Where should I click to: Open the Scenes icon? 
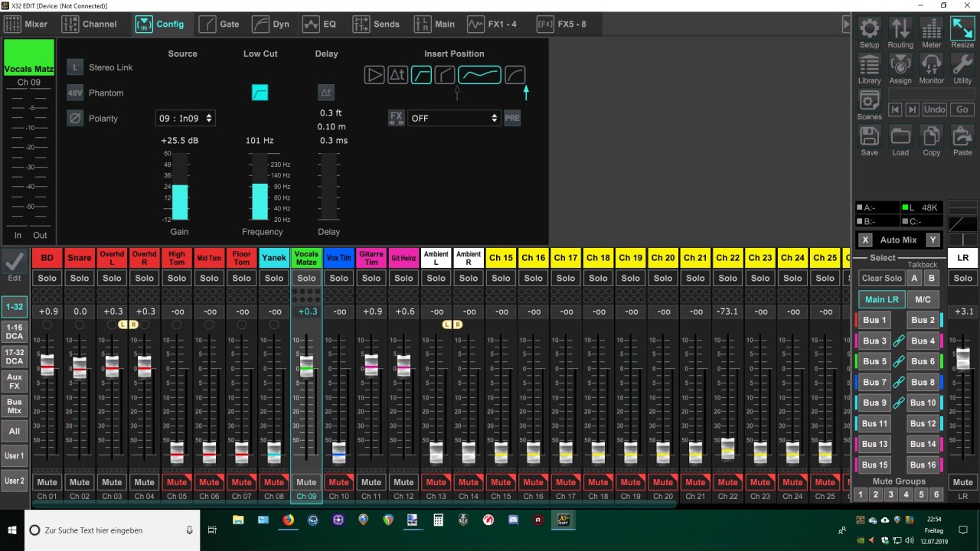pos(869,100)
